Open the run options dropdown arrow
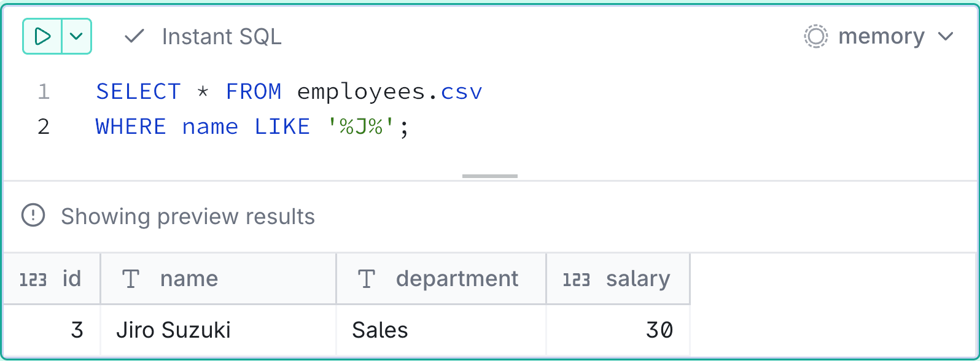Screen dimensions: 980x361 [76, 37]
